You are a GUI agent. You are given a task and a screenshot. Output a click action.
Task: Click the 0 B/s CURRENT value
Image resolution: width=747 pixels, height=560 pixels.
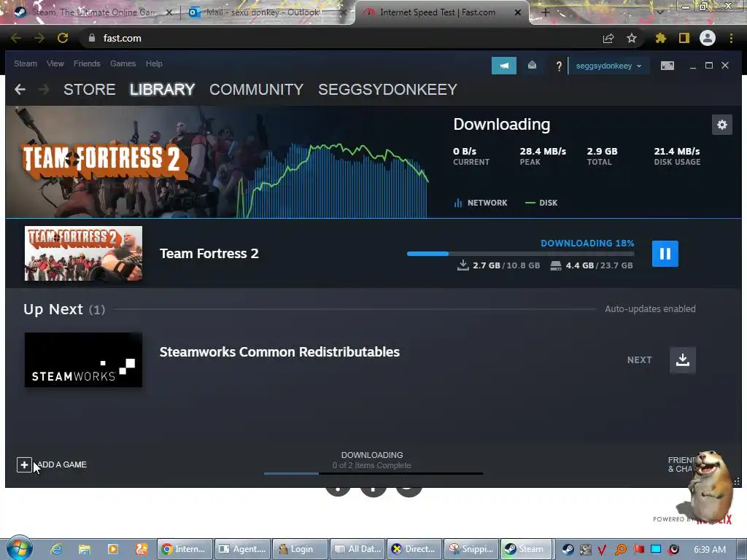click(465, 152)
